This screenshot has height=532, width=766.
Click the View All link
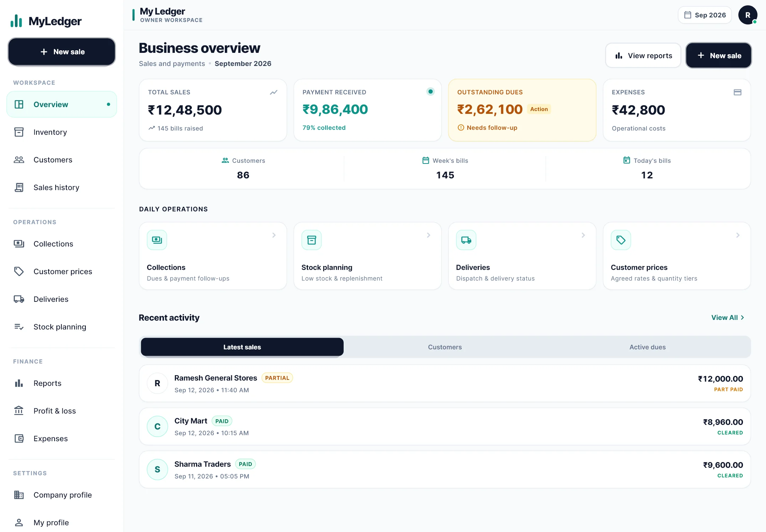[728, 317]
